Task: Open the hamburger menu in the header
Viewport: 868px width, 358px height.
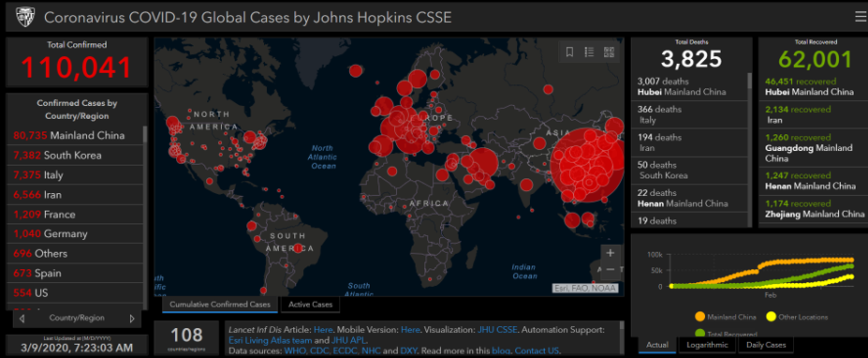Action: (861, 17)
